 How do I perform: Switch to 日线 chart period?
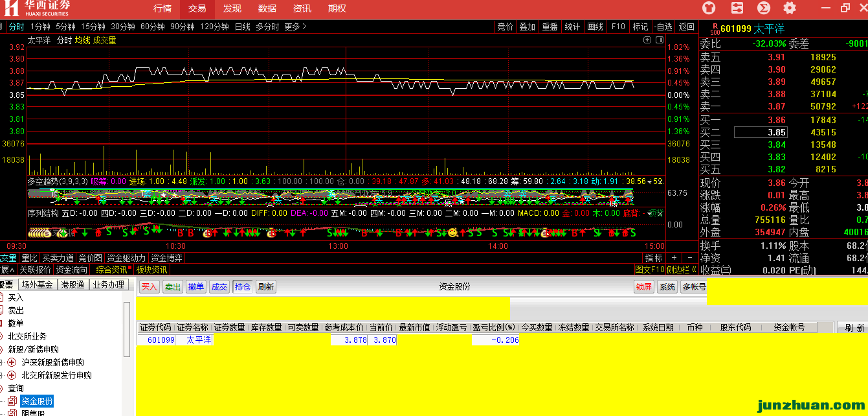pos(242,27)
